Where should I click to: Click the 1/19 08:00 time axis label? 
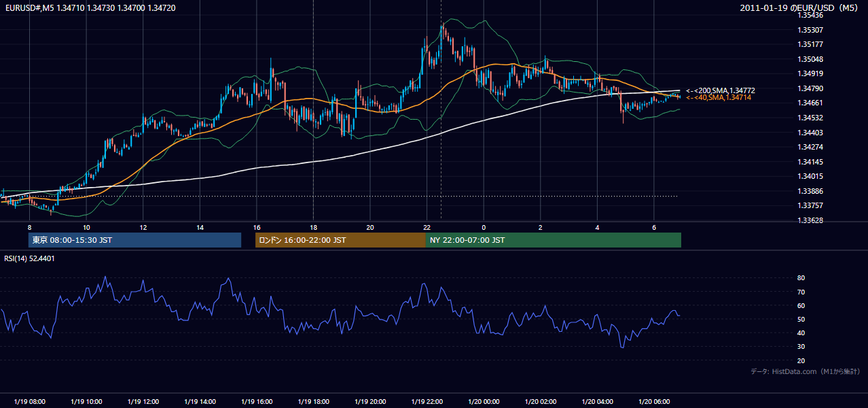point(29,401)
